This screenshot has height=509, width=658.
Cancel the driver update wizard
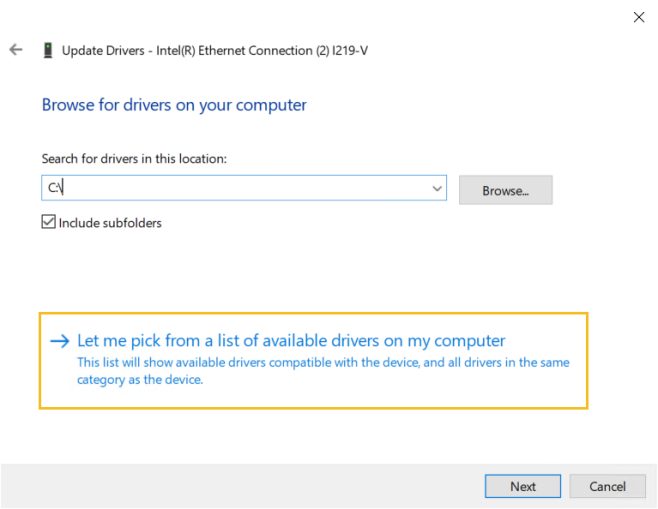coord(607,486)
